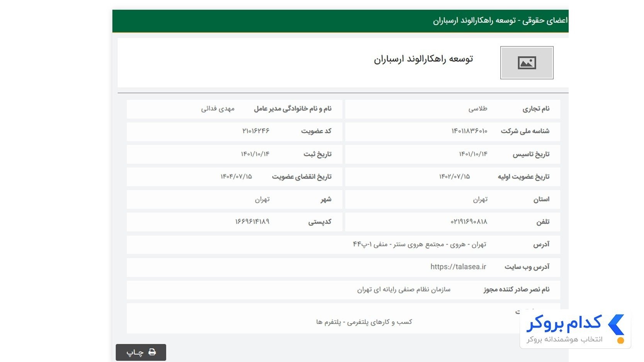Click the label تاریخ عضویت اولیه

pyautogui.click(x=523, y=176)
